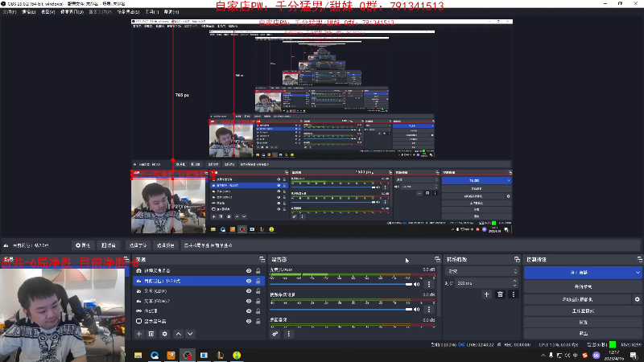Open Settings from the Controls dock

tap(583, 323)
